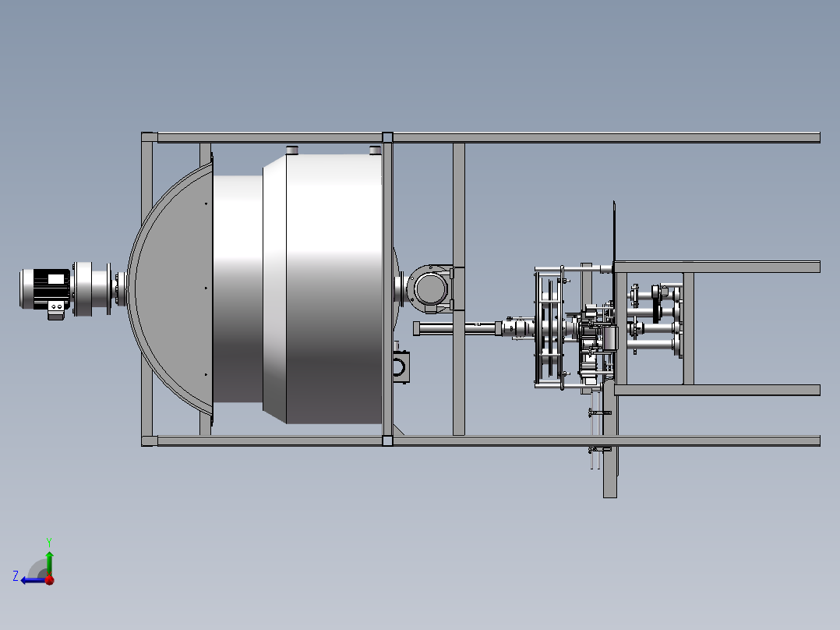Image resolution: width=840 pixels, height=630 pixels.
Task: Select the lower rail of the small subframe
Action: (x=717, y=390)
